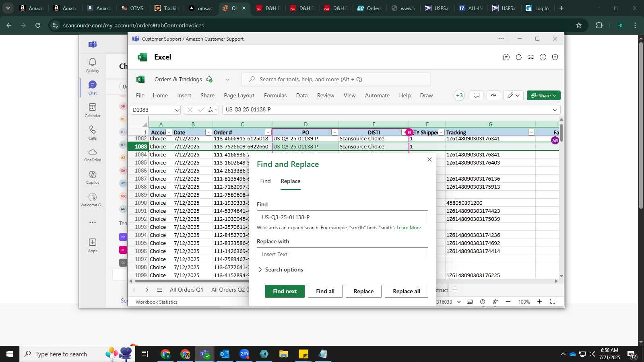The image size is (644, 362).
Task: Zoom out with the minus icon
Action: pyautogui.click(x=508, y=302)
